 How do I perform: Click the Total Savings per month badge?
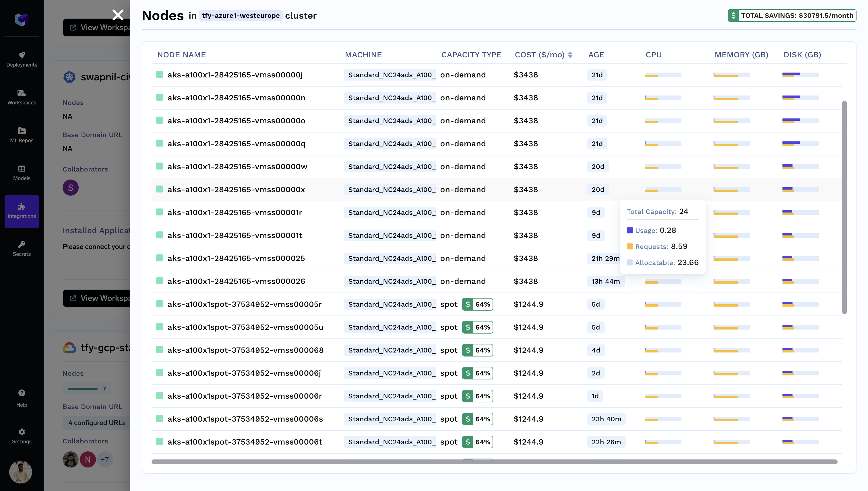(792, 15)
